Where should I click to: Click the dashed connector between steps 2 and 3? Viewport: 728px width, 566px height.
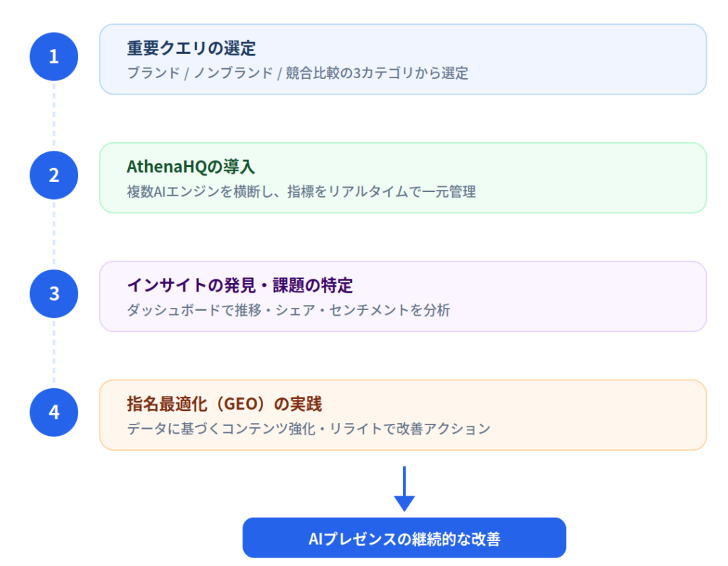tap(53, 234)
